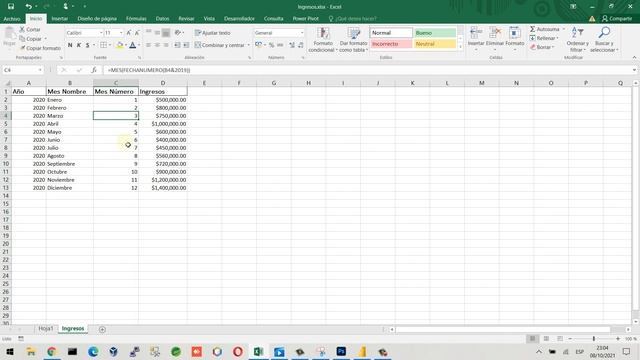Viewport: 640px width, 360px height.
Task: Open the Rellenar menu
Action: [x=544, y=38]
